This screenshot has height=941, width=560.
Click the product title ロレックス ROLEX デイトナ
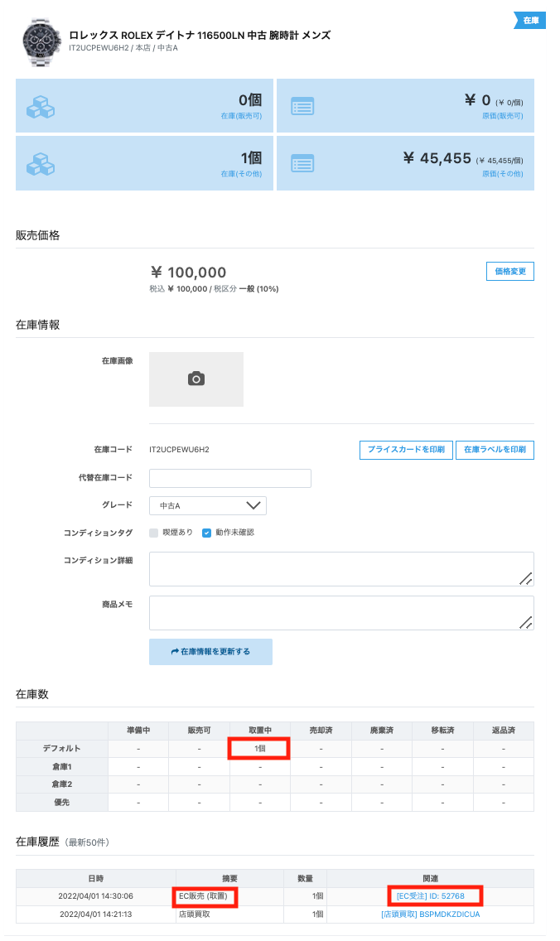coord(200,36)
